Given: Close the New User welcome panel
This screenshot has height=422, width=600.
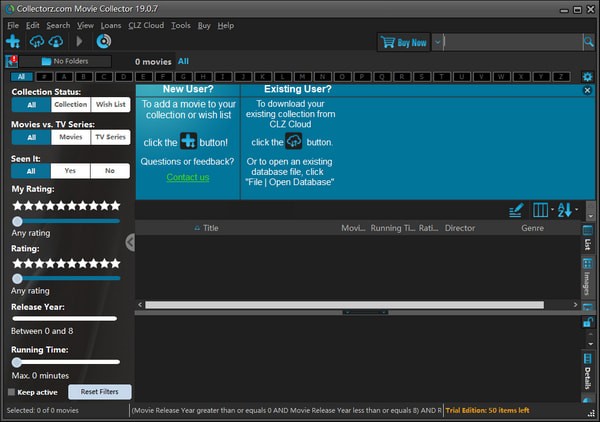Looking at the screenshot, I should point(587,90).
